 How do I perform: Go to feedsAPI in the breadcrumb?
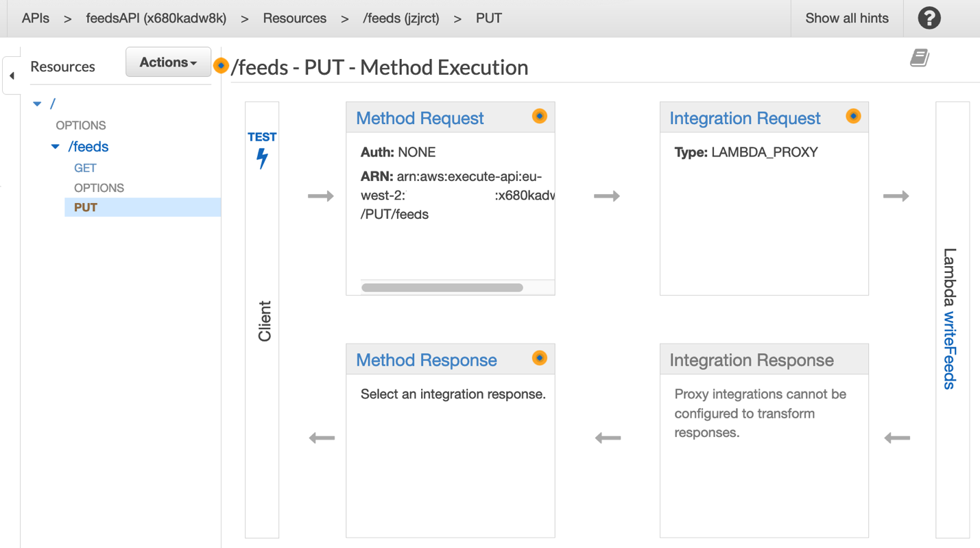pyautogui.click(x=156, y=19)
